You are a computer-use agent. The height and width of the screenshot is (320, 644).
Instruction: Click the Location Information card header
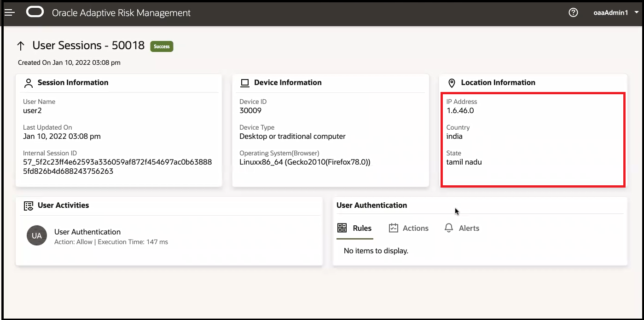(x=498, y=83)
